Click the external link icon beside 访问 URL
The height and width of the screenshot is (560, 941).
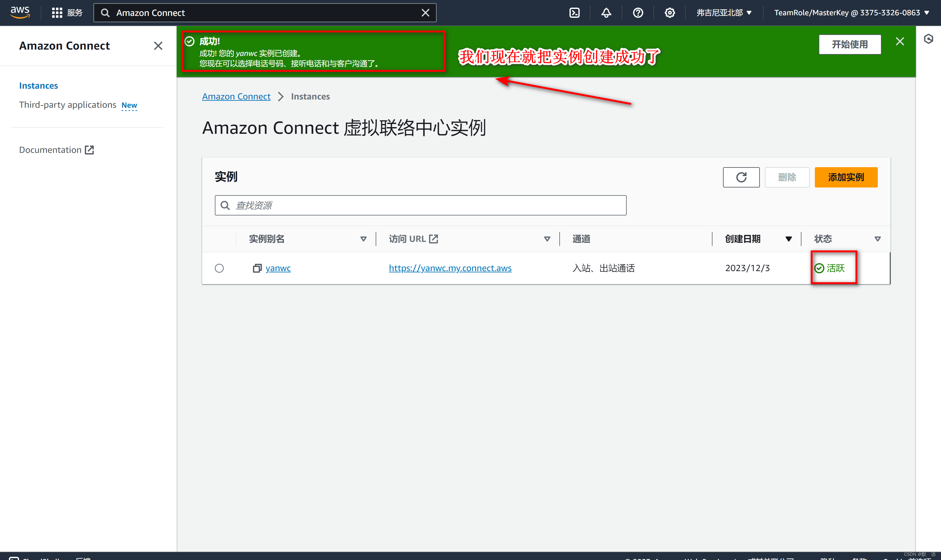pos(433,239)
